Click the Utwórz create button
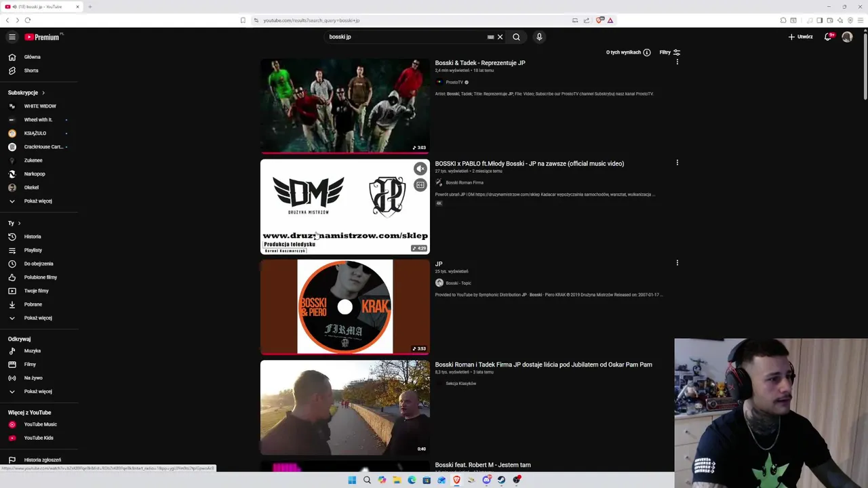The height and width of the screenshot is (488, 868). click(800, 37)
